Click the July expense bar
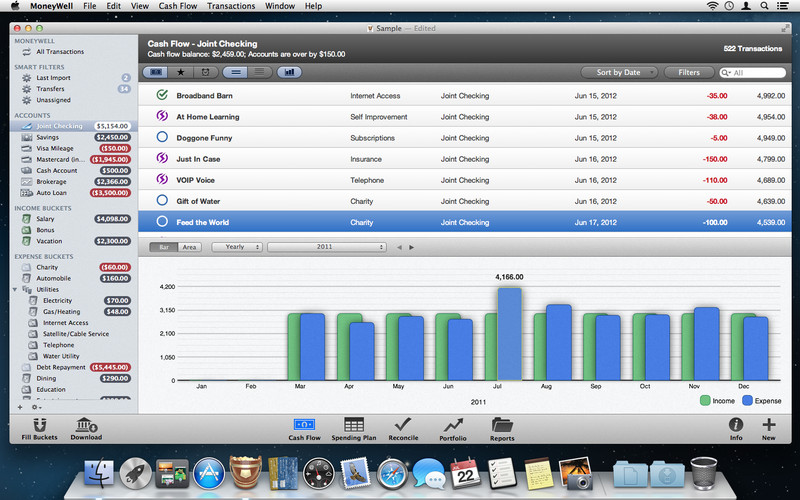This screenshot has width=800, height=500. click(510, 334)
